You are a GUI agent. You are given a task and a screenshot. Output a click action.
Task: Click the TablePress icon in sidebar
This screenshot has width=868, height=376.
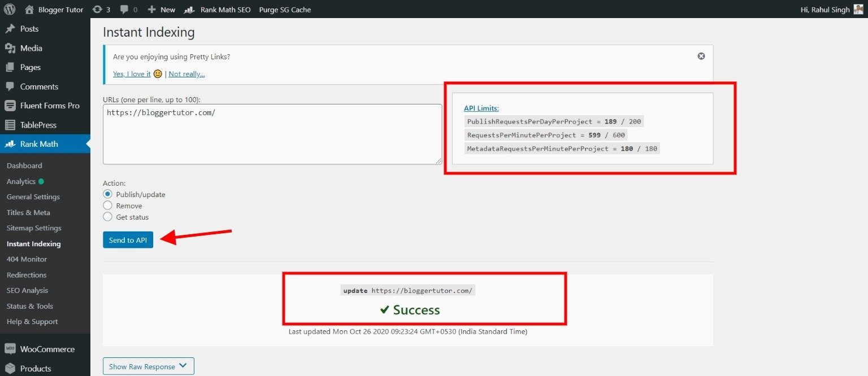pos(10,125)
